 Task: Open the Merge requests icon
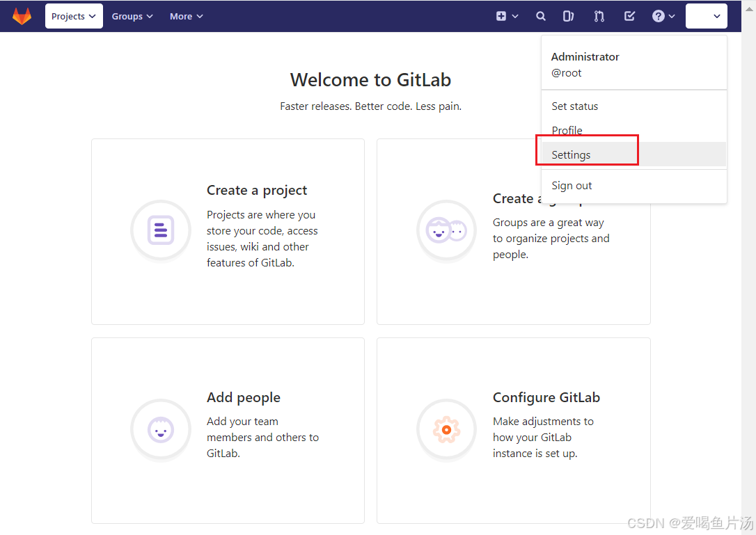coord(599,16)
